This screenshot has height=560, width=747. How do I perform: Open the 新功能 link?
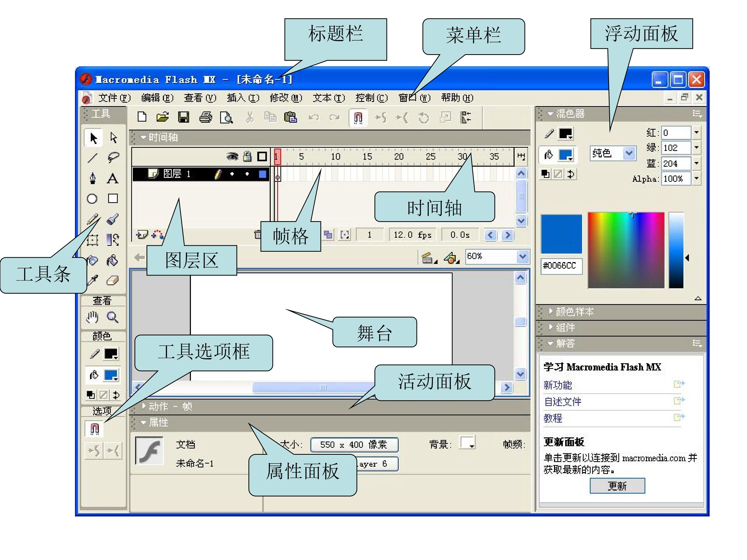[558, 385]
